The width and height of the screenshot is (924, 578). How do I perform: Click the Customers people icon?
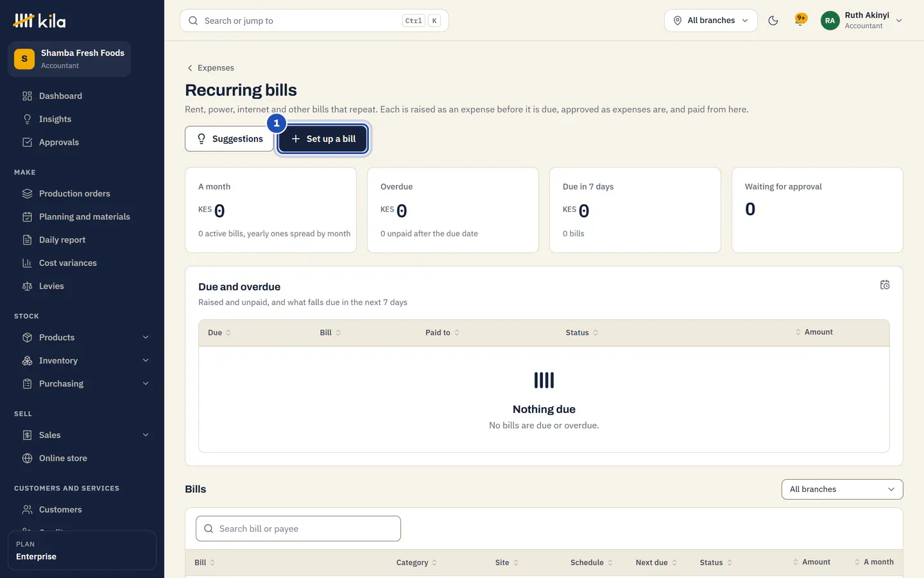tap(27, 510)
